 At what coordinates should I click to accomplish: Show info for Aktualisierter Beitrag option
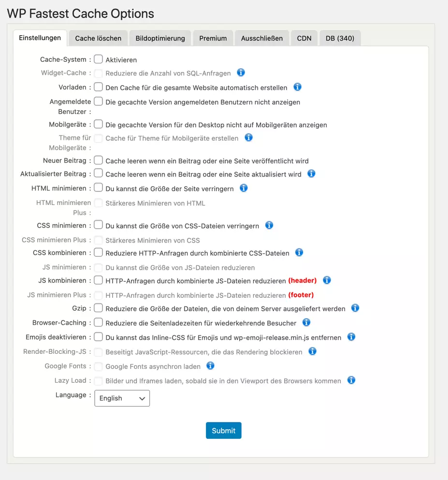[311, 174]
